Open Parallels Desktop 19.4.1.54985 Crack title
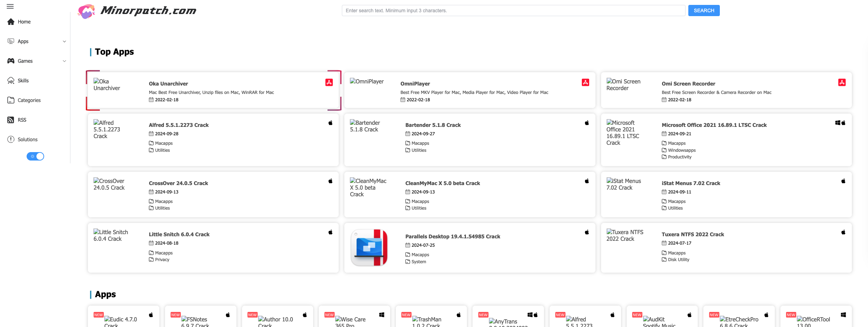This screenshot has width=868, height=327. coord(453,237)
